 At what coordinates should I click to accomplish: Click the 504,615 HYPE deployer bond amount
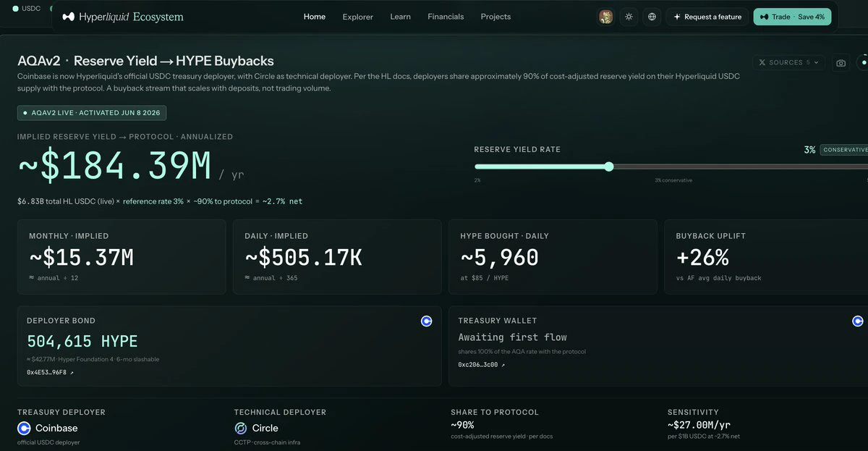pyautogui.click(x=82, y=342)
